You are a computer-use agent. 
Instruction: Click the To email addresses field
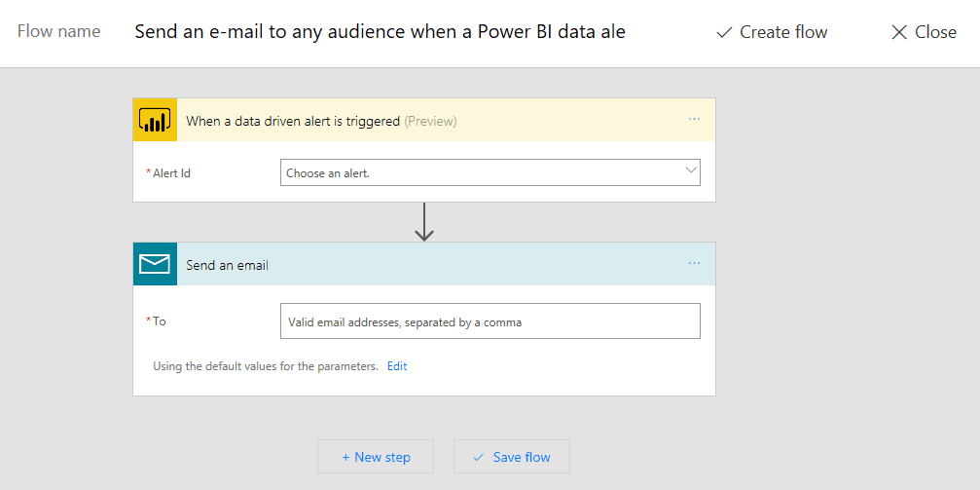click(490, 321)
